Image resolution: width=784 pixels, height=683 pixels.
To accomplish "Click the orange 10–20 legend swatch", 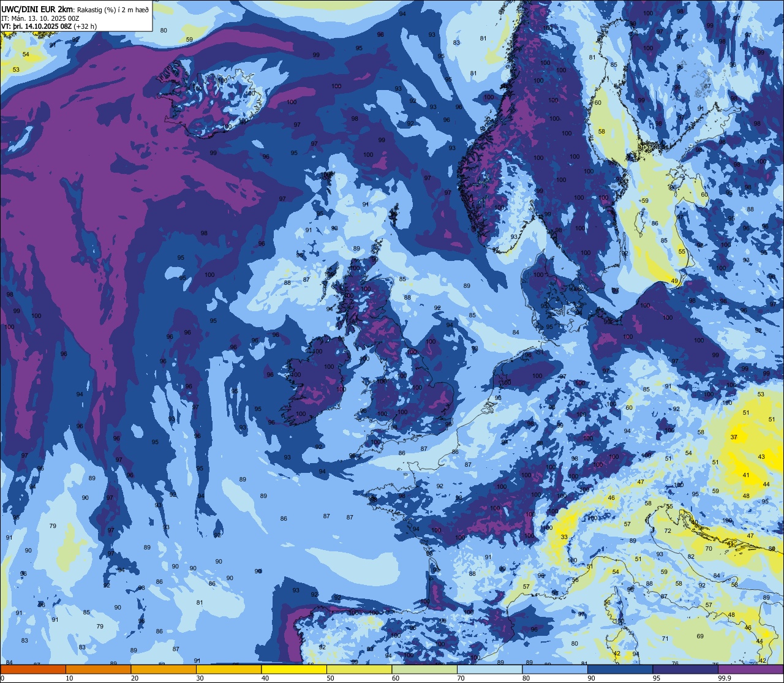I will point(98,669).
